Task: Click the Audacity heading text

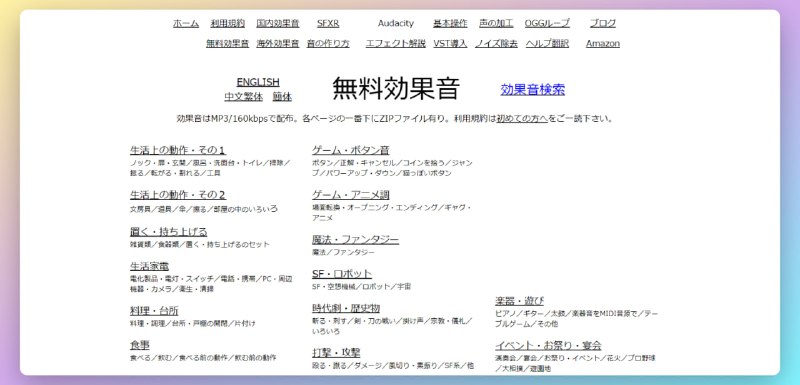Action: coord(396,23)
